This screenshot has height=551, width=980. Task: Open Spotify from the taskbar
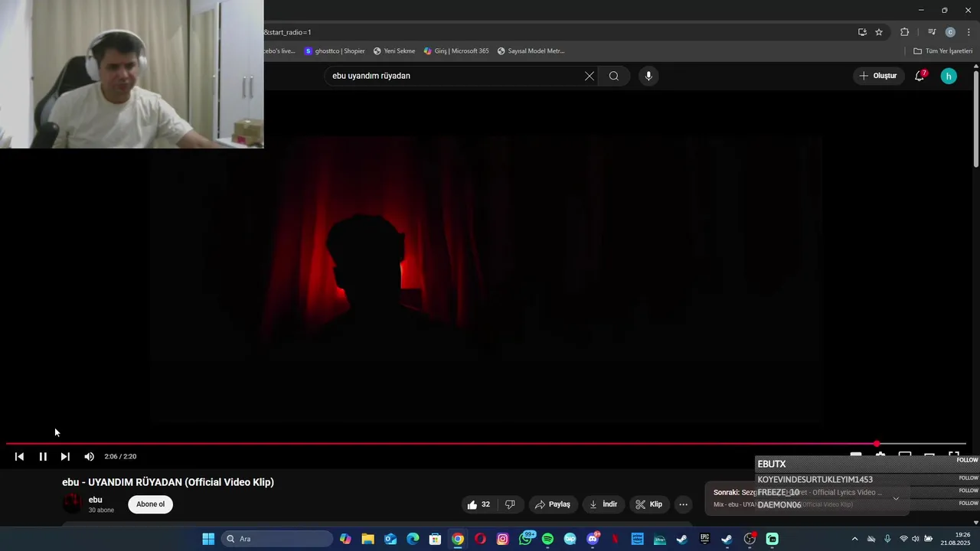(x=547, y=539)
